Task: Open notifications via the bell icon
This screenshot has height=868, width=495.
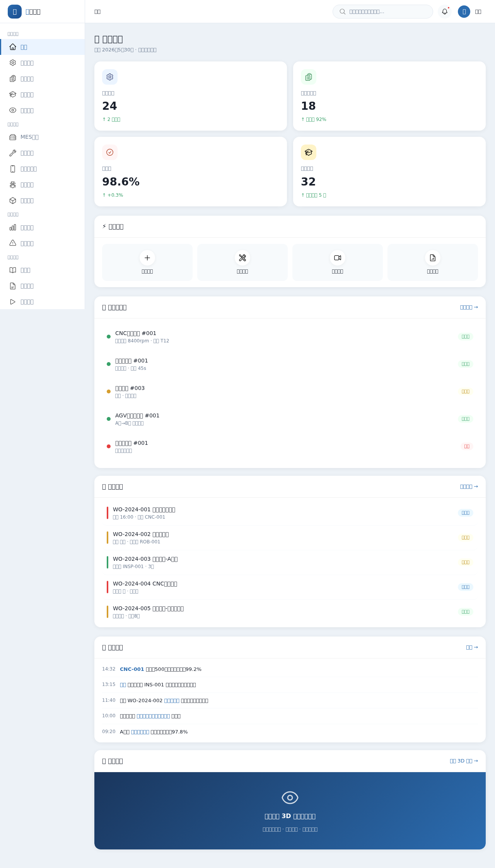Action: (445, 12)
